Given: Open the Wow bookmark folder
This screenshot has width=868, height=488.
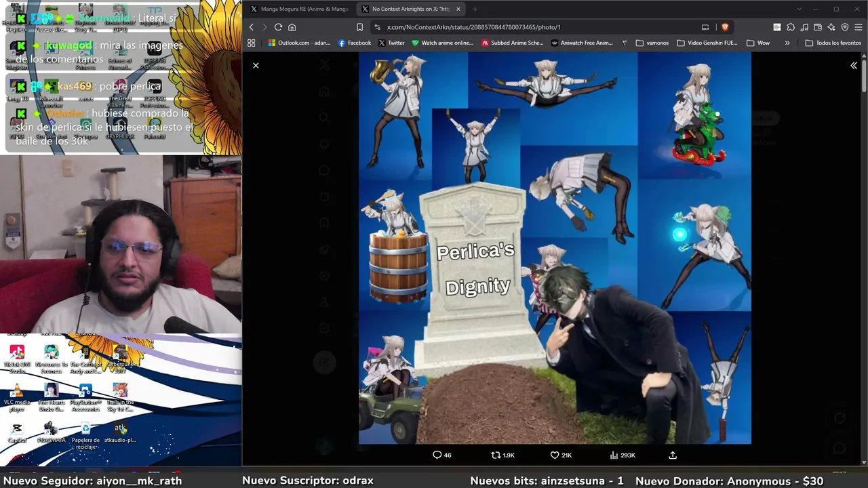Looking at the screenshot, I should tap(758, 43).
